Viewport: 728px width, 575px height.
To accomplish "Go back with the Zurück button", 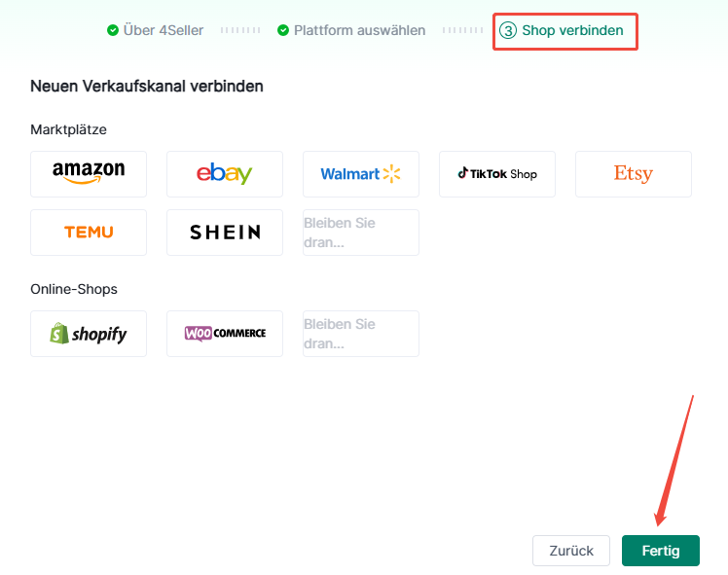I will [x=570, y=551].
